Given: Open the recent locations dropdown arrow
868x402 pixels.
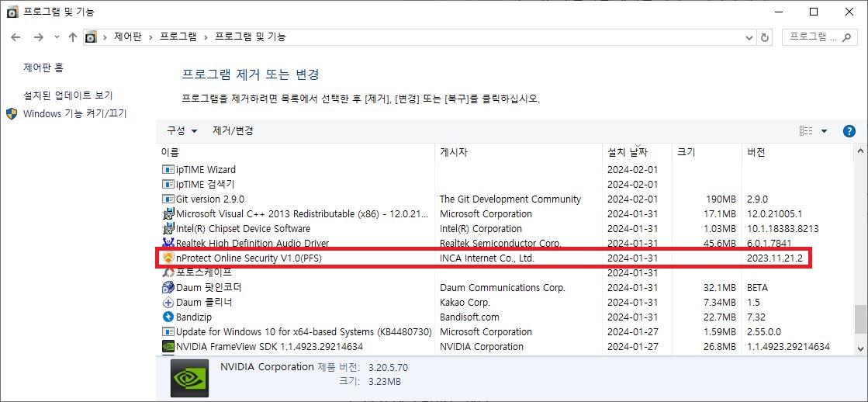Looking at the screenshot, I should pyautogui.click(x=57, y=38).
